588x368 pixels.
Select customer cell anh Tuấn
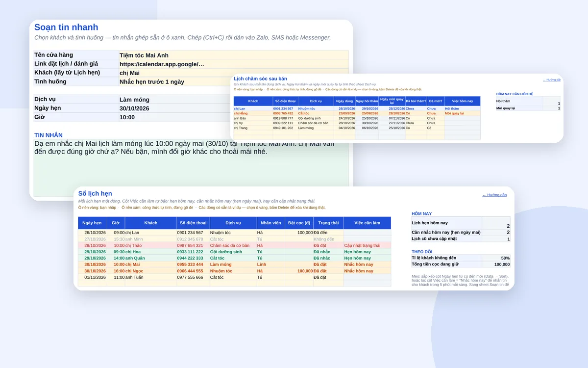pos(151,277)
